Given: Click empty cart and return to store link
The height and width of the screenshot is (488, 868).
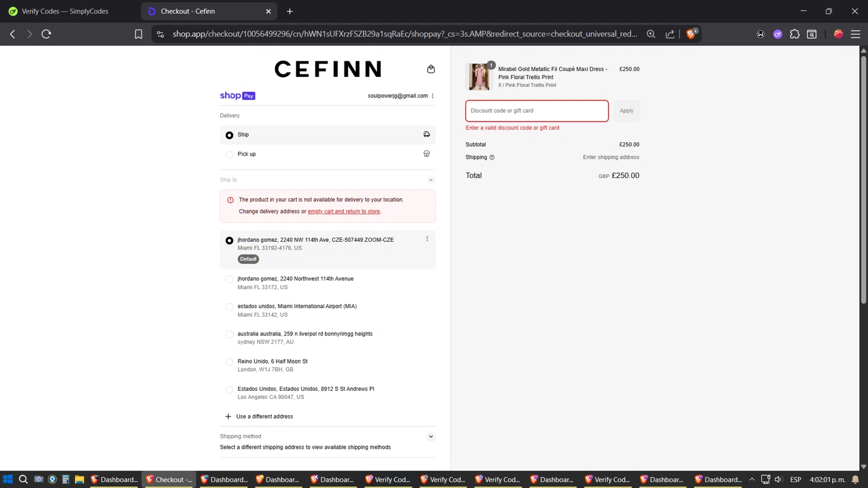Looking at the screenshot, I should pyautogui.click(x=344, y=212).
